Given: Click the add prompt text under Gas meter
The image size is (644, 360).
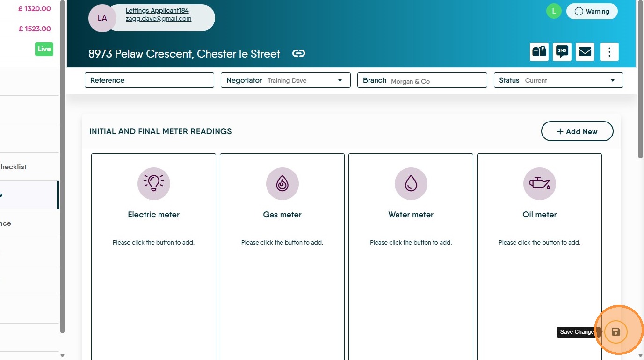Looking at the screenshot, I should click(282, 243).
